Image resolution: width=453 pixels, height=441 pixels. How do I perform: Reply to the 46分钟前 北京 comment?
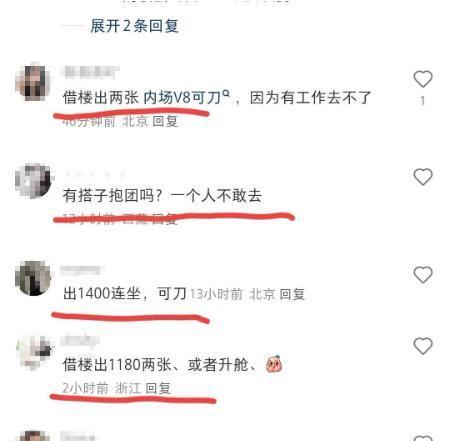165,121
